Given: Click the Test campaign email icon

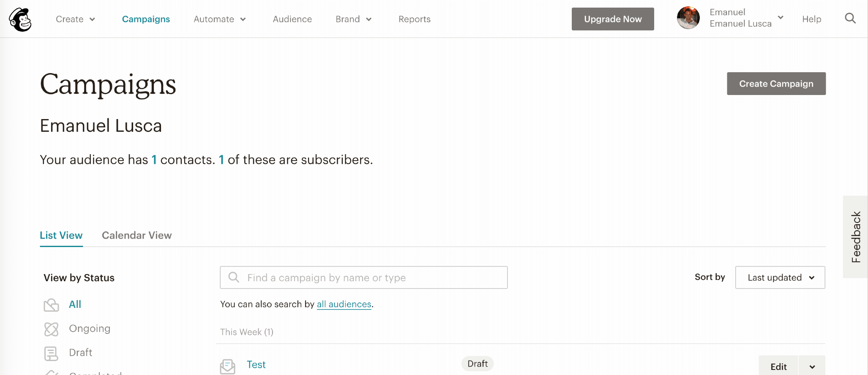Looking at the screenshot, I should (228, 366).
